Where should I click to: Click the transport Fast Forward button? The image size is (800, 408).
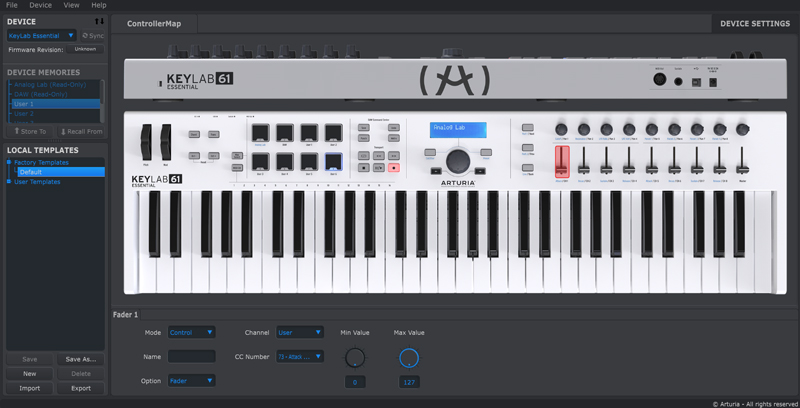coord(394,156)
